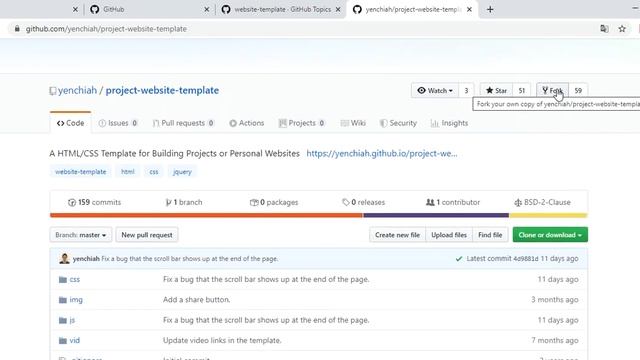The height and width of the screenshot is (360, 640).
Task: View the 0 releases link
Action: (363, 202)
